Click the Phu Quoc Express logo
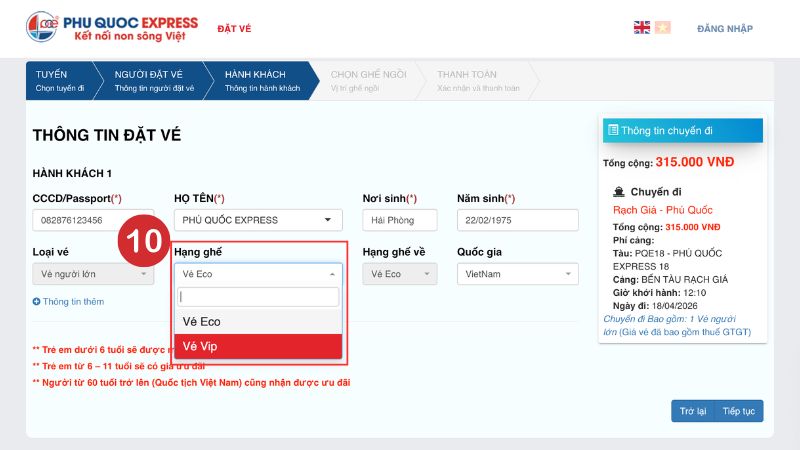 (x=112, y=27)
